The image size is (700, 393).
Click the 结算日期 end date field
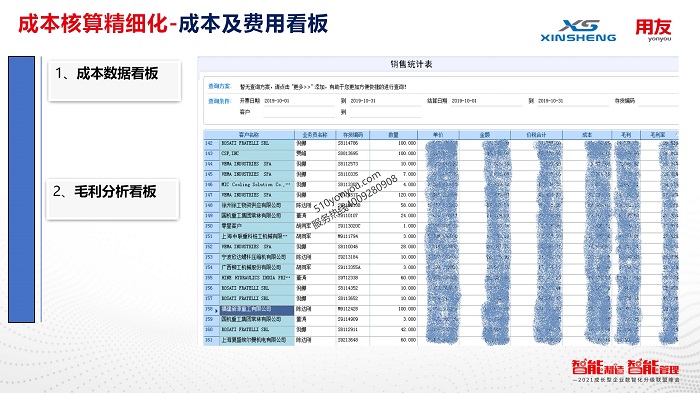tap(572, 101)
